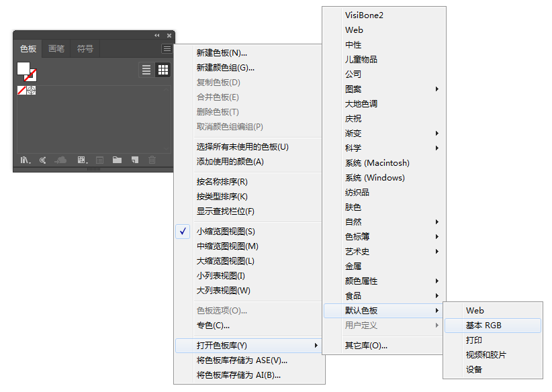
Task: Select 基本 RGB in the default swatches submenu
Action: [493, 326]
